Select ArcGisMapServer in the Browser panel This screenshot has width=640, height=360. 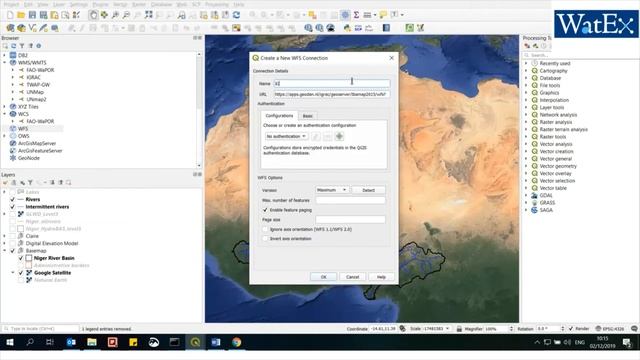[37, 143]
